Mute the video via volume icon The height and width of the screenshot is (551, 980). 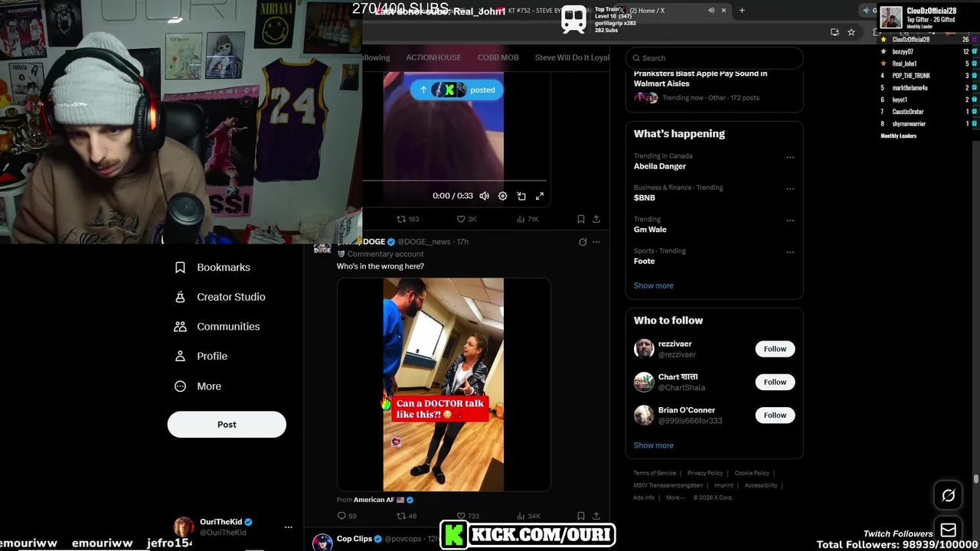(x=484, y=196)
